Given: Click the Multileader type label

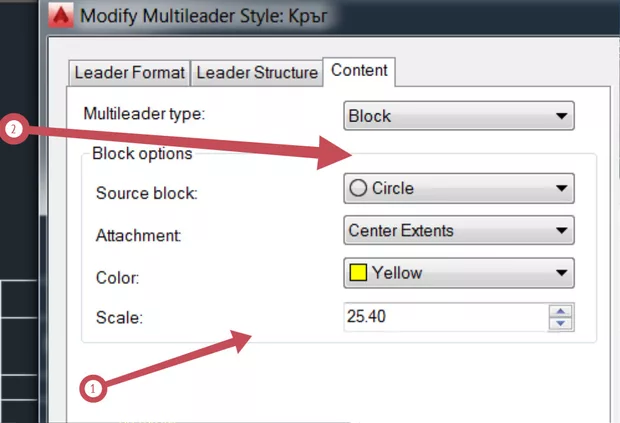Looking at the screenshot, I should click(x=144, y=114).
